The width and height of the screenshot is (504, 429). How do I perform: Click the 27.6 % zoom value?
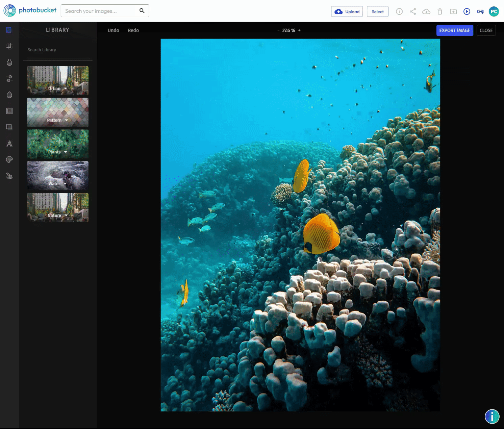pos(288,30)
